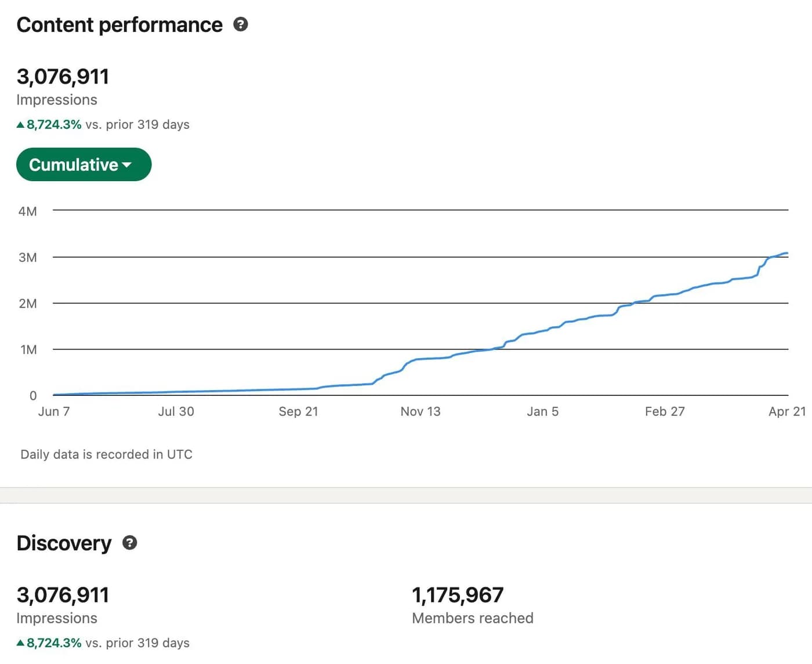Click the 0 y-axis label
The image size is (812, 664).
(33, 396)
